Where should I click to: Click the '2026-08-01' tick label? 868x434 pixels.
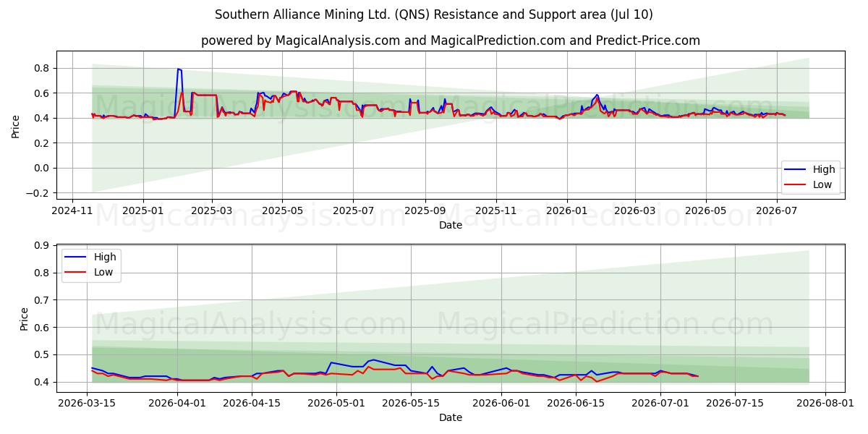(x=825, y=403)
